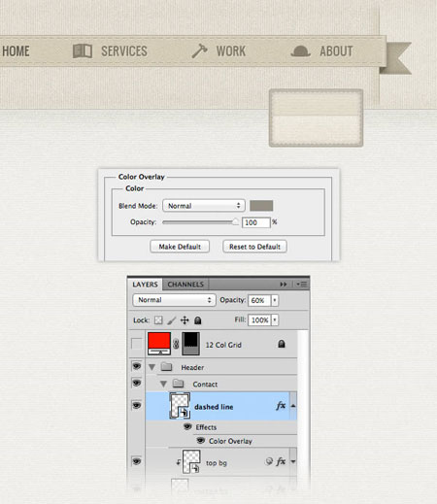The image size is (437, 504).
Task: Select the 12 Col Grid layer name
Action: click(223, 345)
